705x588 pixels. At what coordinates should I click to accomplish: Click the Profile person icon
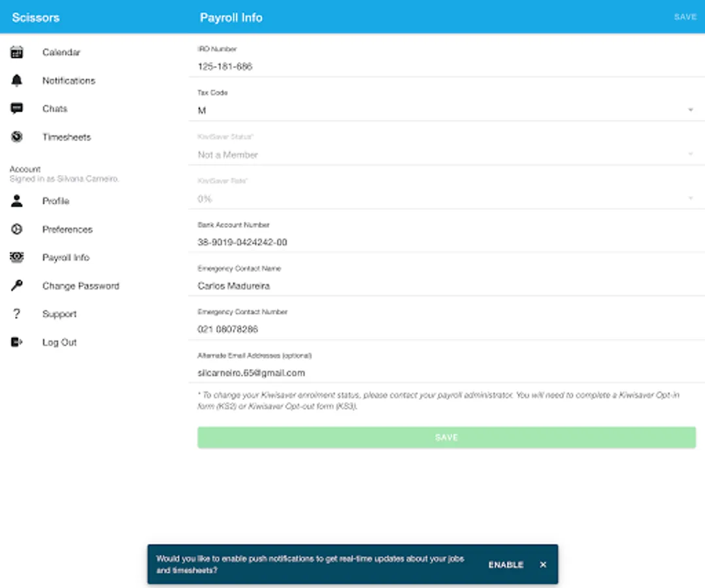[x=16, y=201]
